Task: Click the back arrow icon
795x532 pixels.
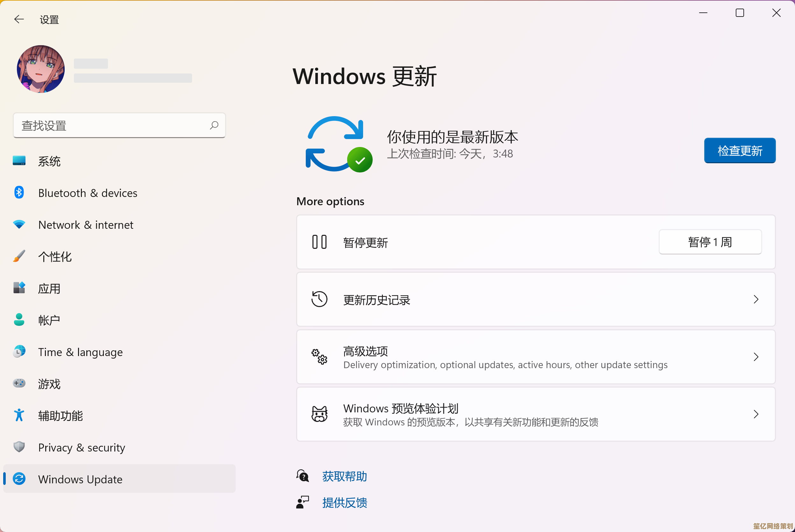Action: pyautogui.click(x=19, y=19)
